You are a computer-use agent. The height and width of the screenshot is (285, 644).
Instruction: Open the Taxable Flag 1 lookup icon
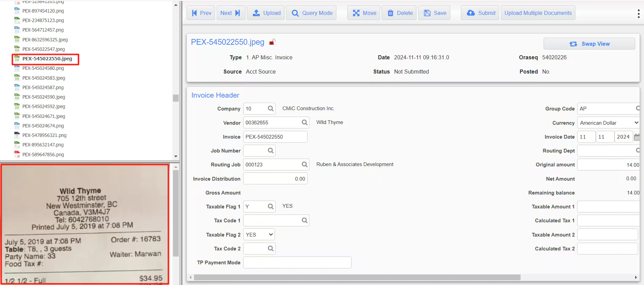[x=271, y=206]
